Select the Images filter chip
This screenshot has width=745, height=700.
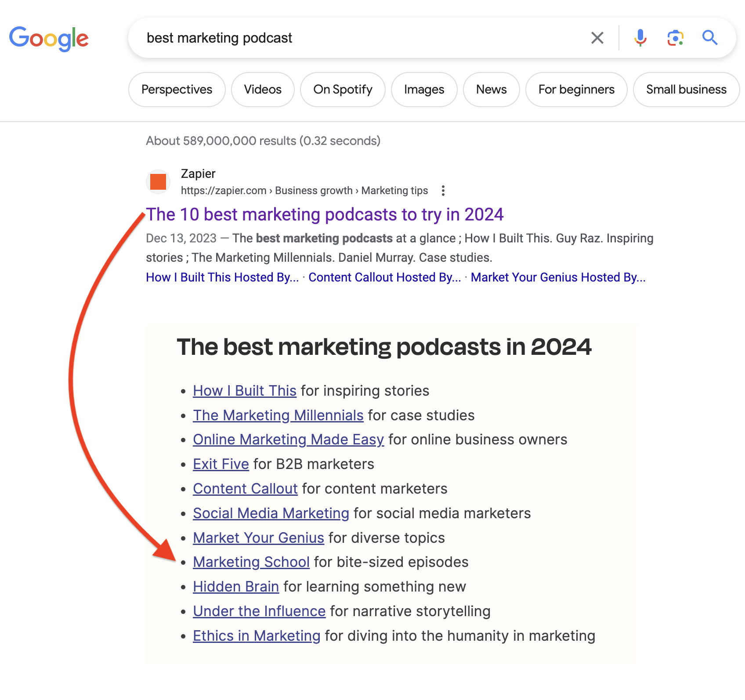pyautogui.click(x=424, y=90)
